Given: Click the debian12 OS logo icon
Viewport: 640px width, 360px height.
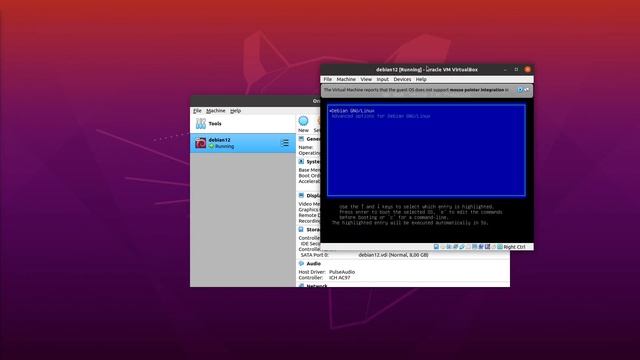Looking at the screenshot, I should pos(200,143).
